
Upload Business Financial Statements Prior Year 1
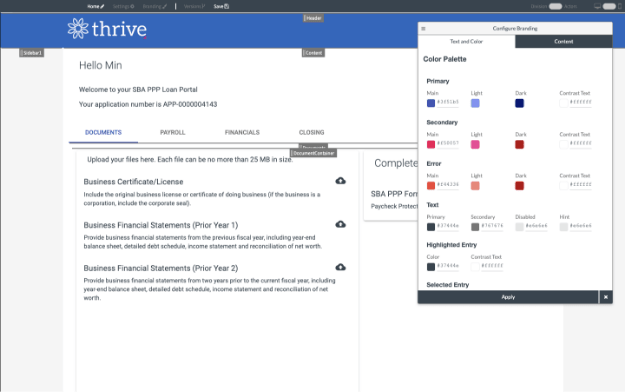point(340,224)
